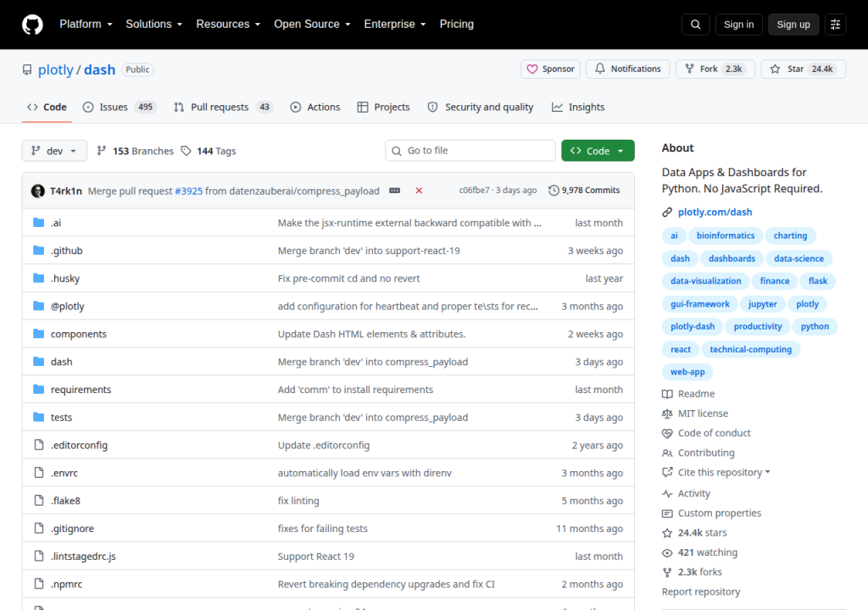Click the @plotly folder icon

[38, 306]
